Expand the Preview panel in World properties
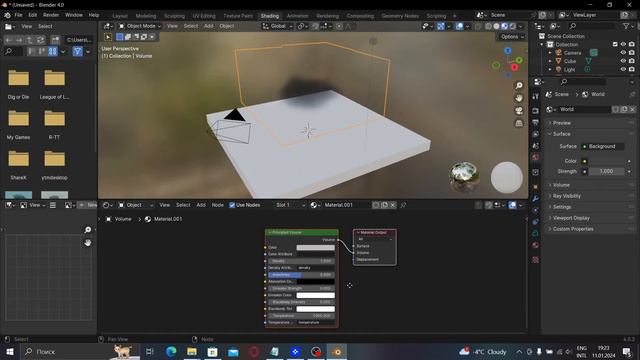The width and height of the screenshot is (640, 360). click(562, 123)
